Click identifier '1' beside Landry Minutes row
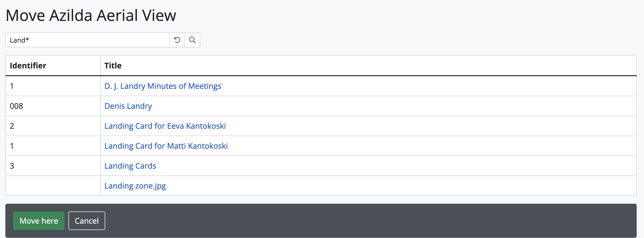The width and height of the screenshot is (644, 238). pyautogui.click(x=12, y=86)
